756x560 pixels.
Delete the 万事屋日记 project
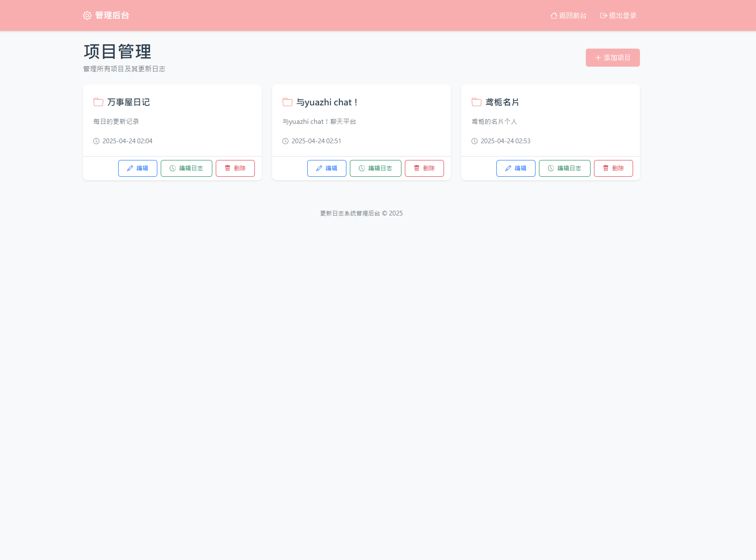click(235, 168)
